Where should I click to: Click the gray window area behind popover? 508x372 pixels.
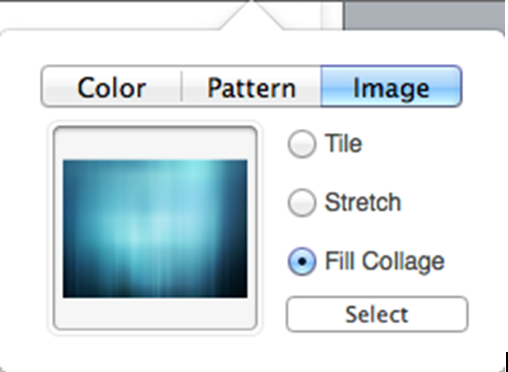(x=423, y=17)
